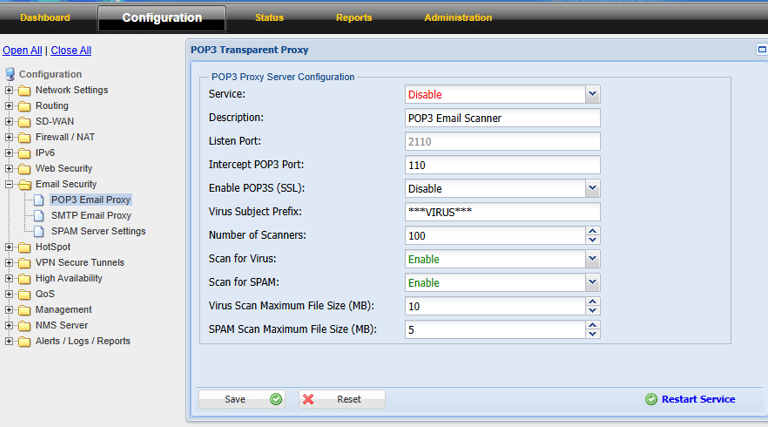The width and height of the screenshot is (768, 427).
Task: Click the Save button
Action: click(242, 399)
